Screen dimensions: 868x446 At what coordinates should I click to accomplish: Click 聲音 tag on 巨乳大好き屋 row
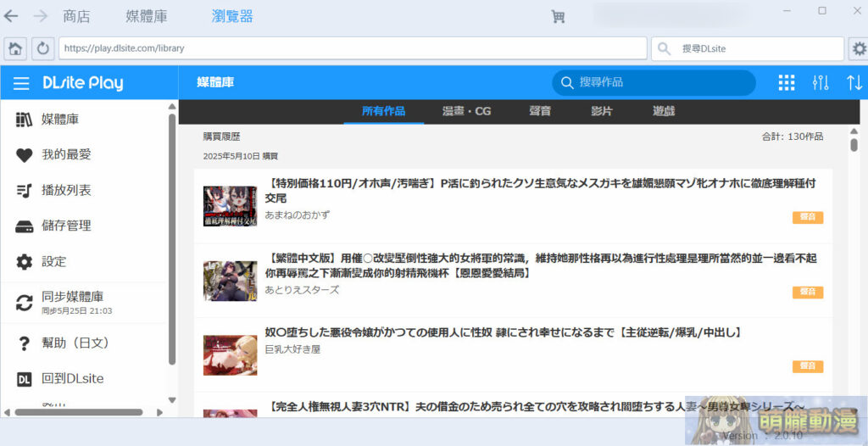tap(808, 367)
